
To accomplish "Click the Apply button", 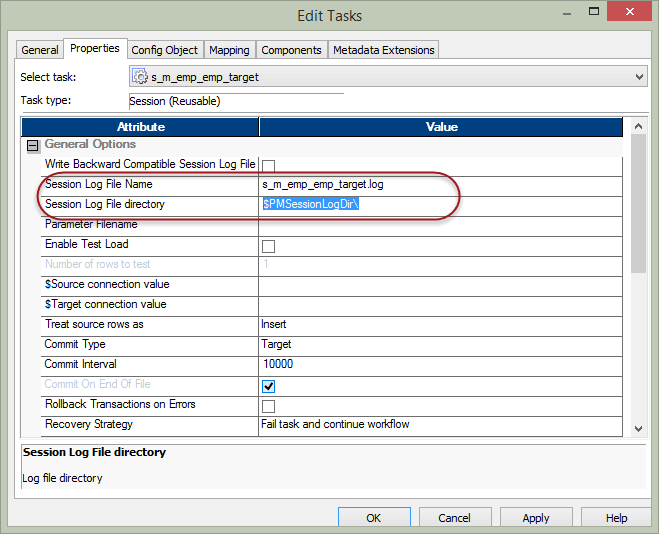I will click(536, 518).
